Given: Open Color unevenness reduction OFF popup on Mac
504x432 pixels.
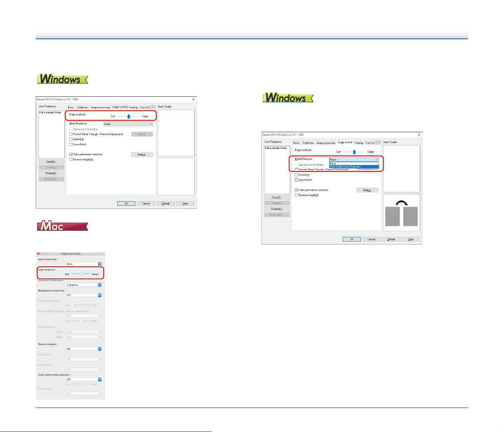Looking at the screenshot, I should pos(83,379).
